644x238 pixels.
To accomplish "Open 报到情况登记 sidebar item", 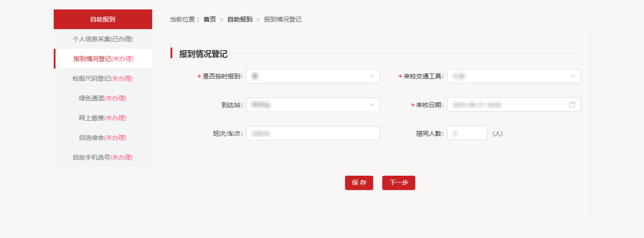I will [x=103, y=59].
